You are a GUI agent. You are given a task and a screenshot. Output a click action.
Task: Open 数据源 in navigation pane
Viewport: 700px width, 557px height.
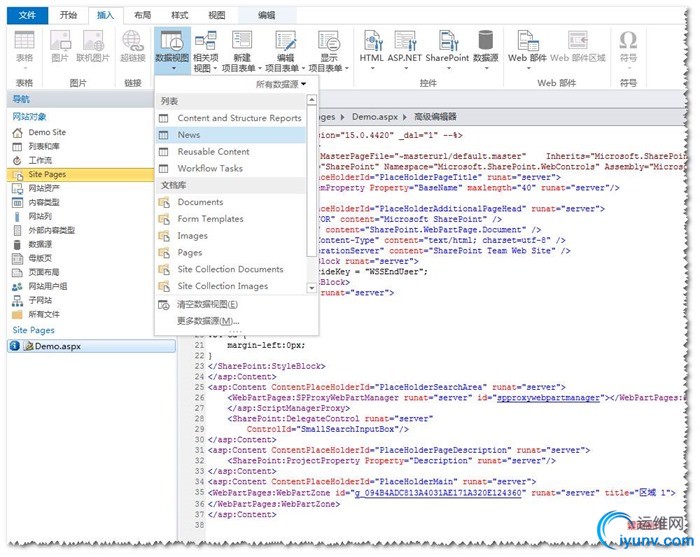coord(40,245)
